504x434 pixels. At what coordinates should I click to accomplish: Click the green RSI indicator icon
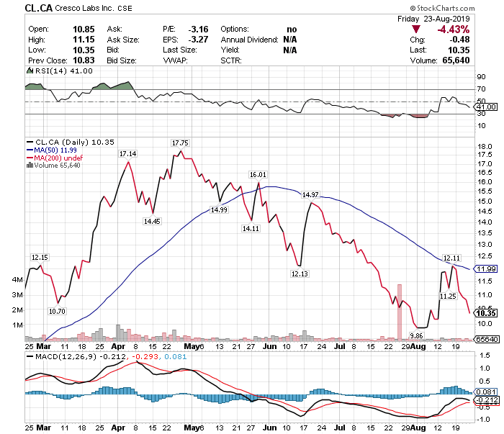[x=30, y=71]
